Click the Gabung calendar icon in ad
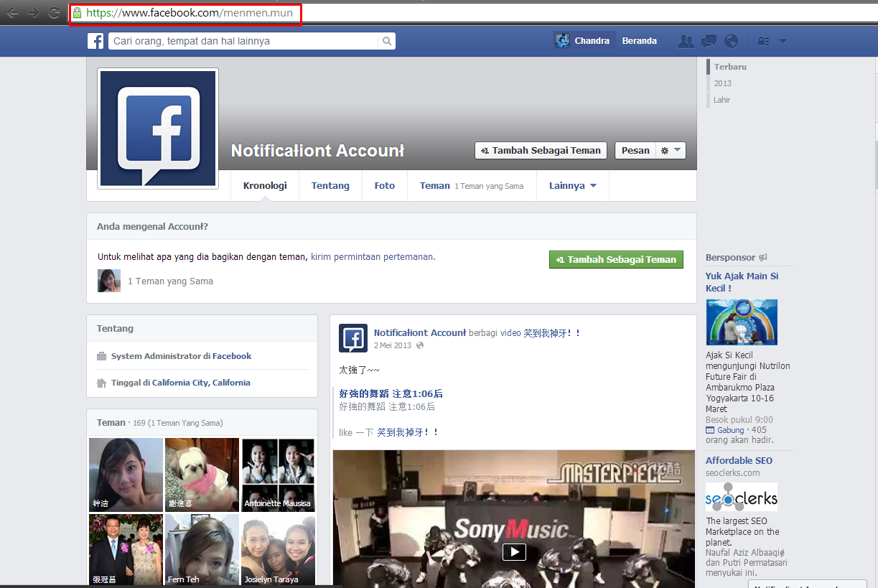 click(710, 430)
